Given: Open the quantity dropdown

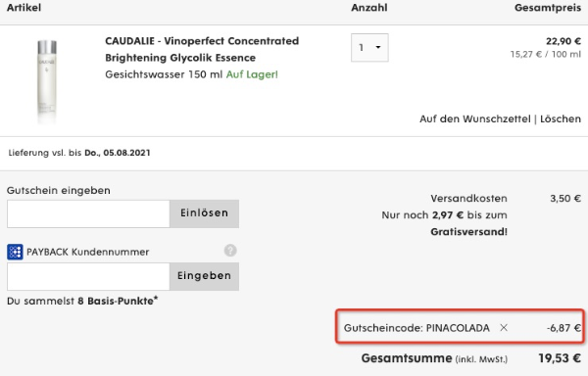Looking at the screenshot, I should point(369,48).
